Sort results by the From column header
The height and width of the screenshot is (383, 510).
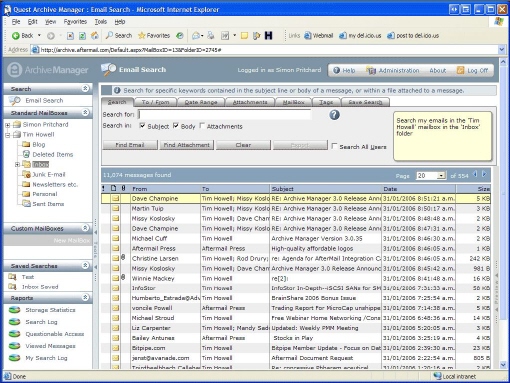[x=165, y=189]
